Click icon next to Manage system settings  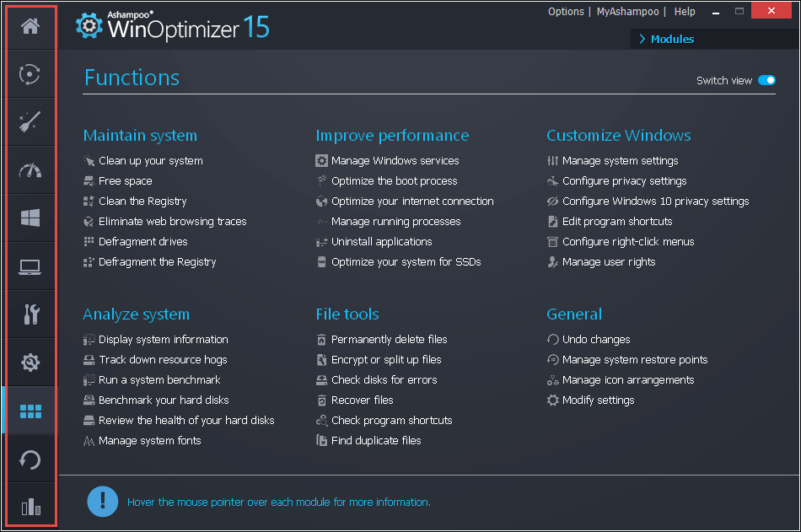553,161
